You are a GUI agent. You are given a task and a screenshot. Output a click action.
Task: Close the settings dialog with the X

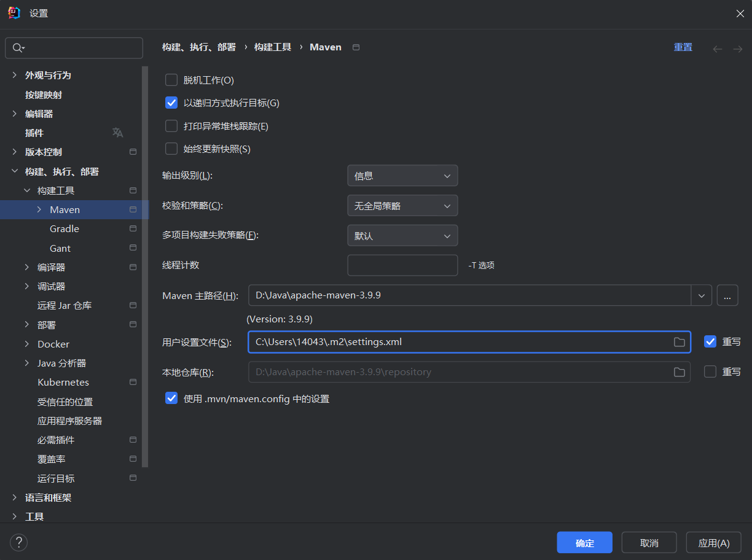pyautogui.click(x=740, y=14)
